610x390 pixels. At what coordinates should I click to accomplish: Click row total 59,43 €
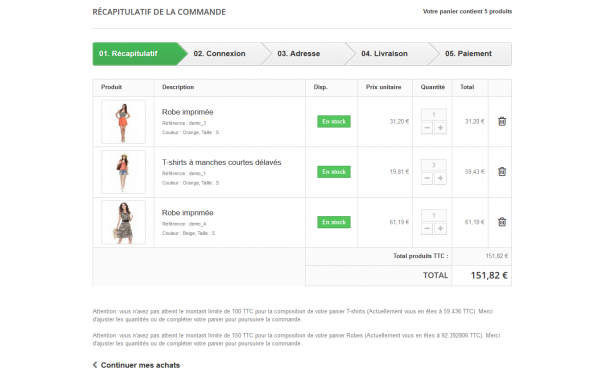tap(475, 172)
